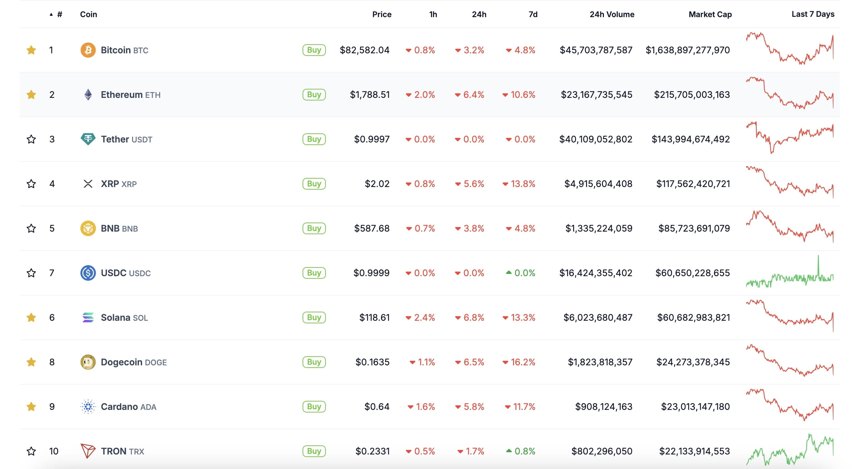The height and width of the screenshot is (469, 868).
Task: Click the Price column header
Action: pyautogui.click(x=381, y=14)
